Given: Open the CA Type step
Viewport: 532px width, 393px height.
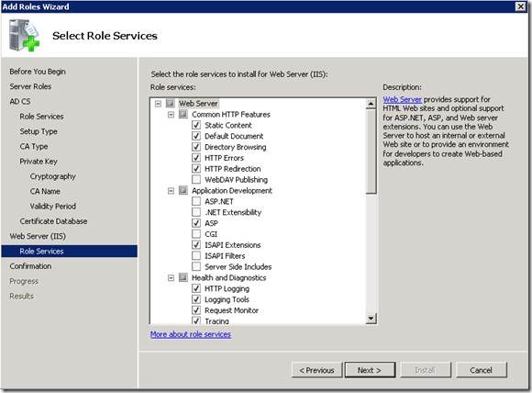Looking at the screenshot, I should (x=34, y=146).
